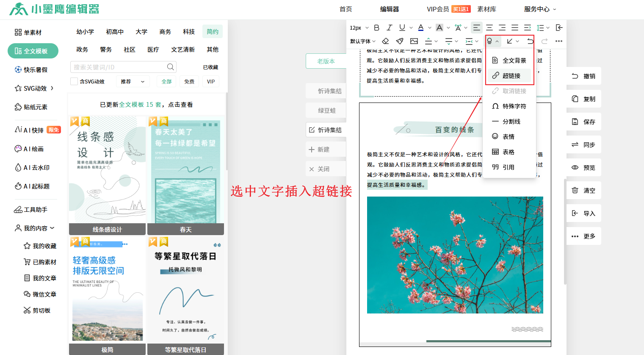This screenshot has width=644, height=355.
Task: Filter templates by VIP
Action: click(211, 81)
